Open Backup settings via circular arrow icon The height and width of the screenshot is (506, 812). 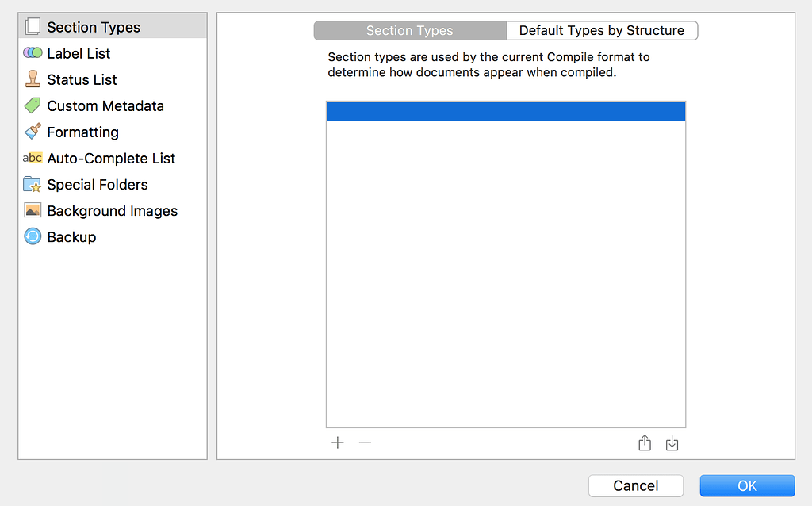coord(33,236)
